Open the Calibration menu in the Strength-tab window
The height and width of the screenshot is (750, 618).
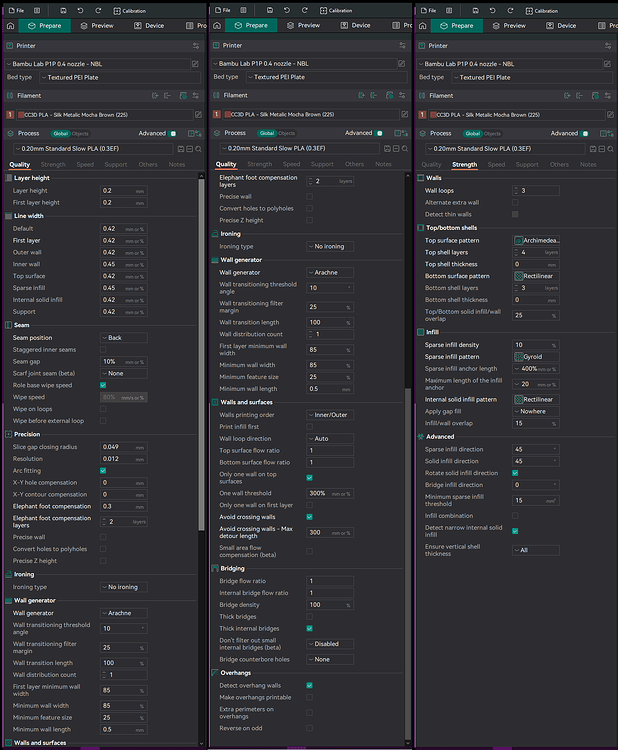click(541, 11)
